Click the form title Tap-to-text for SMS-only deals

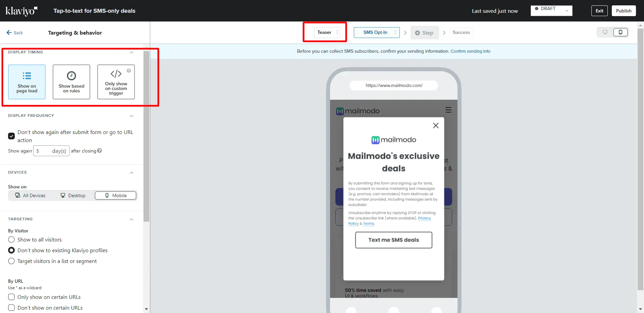coord(94,11)
